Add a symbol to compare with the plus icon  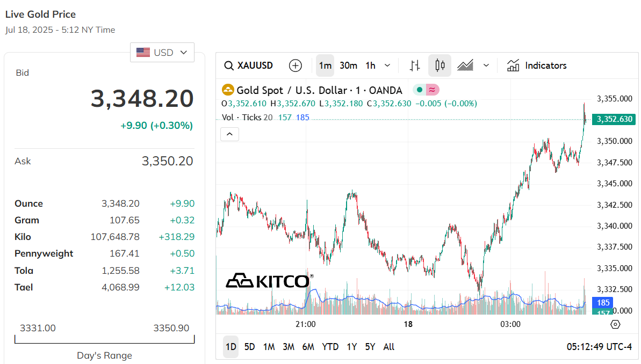[x=295, y=65]
